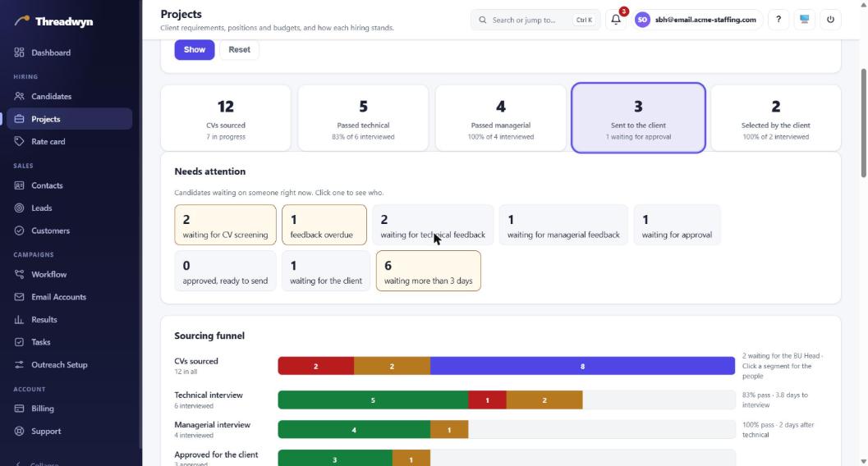
Task: Click the Reset button
Action: (x=239, y=50)
